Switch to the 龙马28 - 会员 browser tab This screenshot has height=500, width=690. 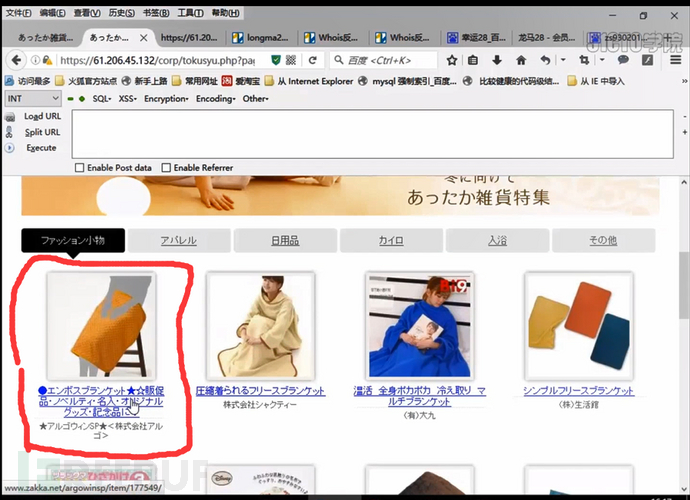click(547, 38)
